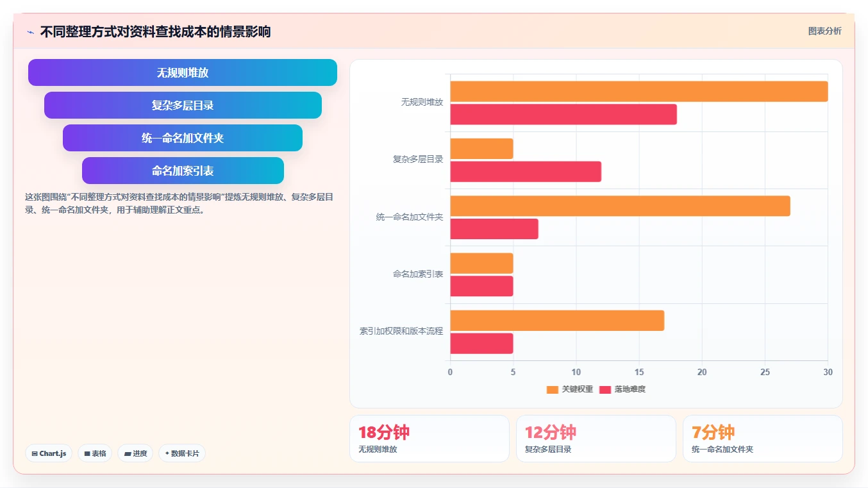868x488 pixels.
Task: Click the red 落地难度 legend swatch
Action: (605, 389)
